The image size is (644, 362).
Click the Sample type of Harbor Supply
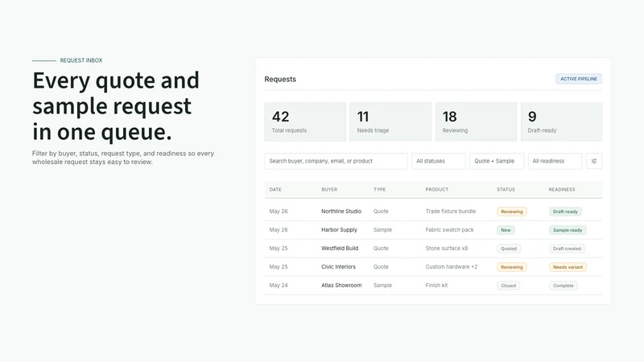point(382,230)
